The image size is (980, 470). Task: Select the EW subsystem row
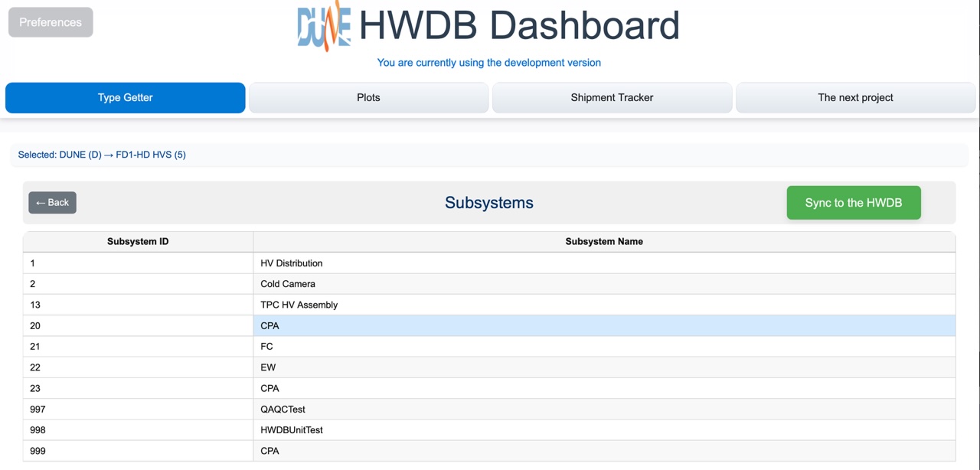[x=268, y=367]
